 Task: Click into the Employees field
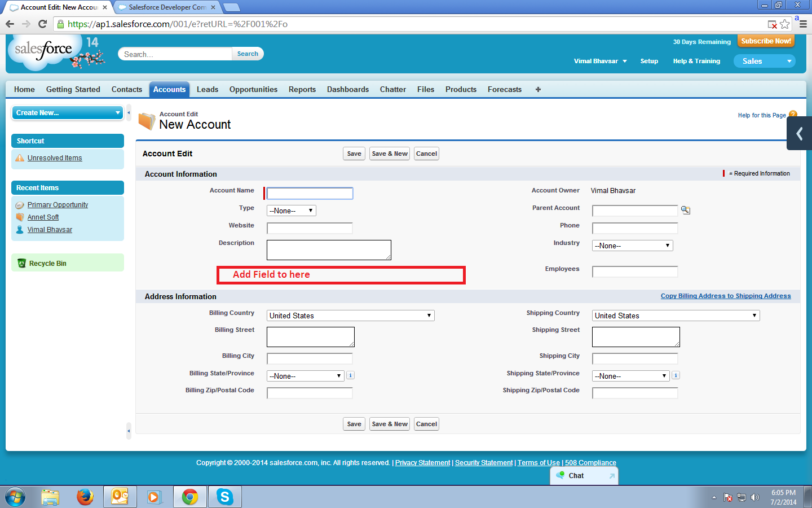635,271
